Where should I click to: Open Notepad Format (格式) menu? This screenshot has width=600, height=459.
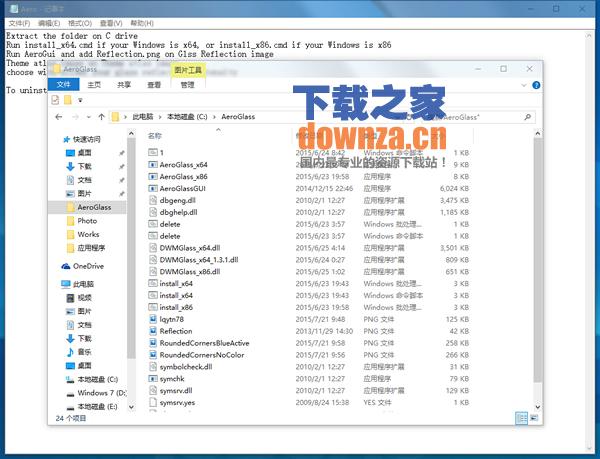click(80, 23)
